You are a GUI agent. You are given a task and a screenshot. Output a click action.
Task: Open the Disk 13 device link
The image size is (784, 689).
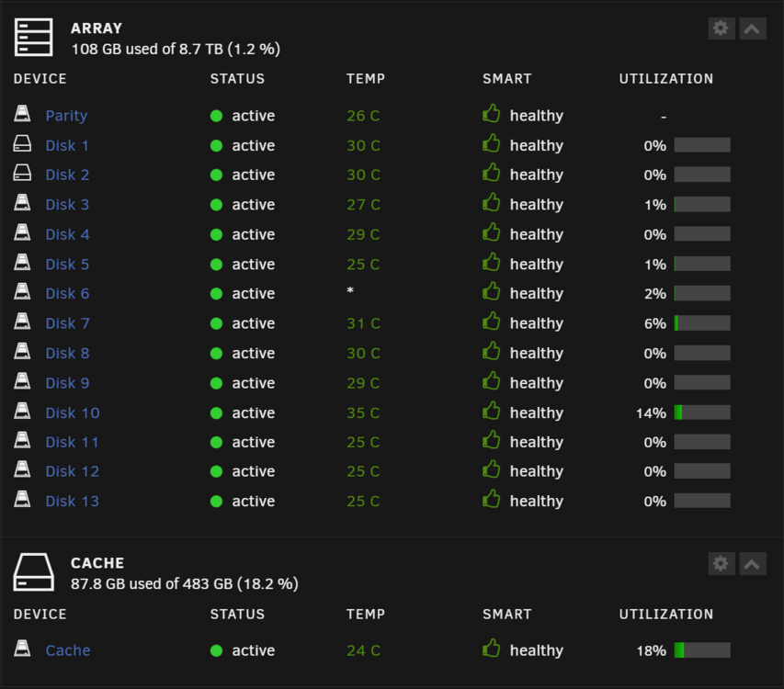click(73, 502)
